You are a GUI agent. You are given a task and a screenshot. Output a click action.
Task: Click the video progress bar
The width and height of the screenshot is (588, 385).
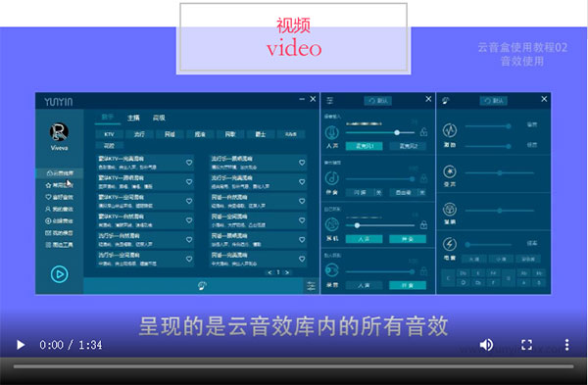(294, 366)
